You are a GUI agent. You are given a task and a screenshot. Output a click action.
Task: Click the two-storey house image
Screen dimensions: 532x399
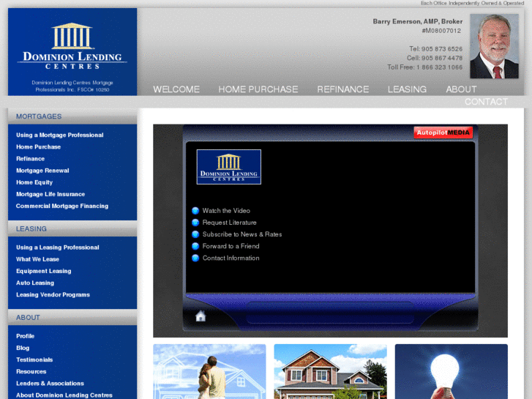tap(331, 371)
